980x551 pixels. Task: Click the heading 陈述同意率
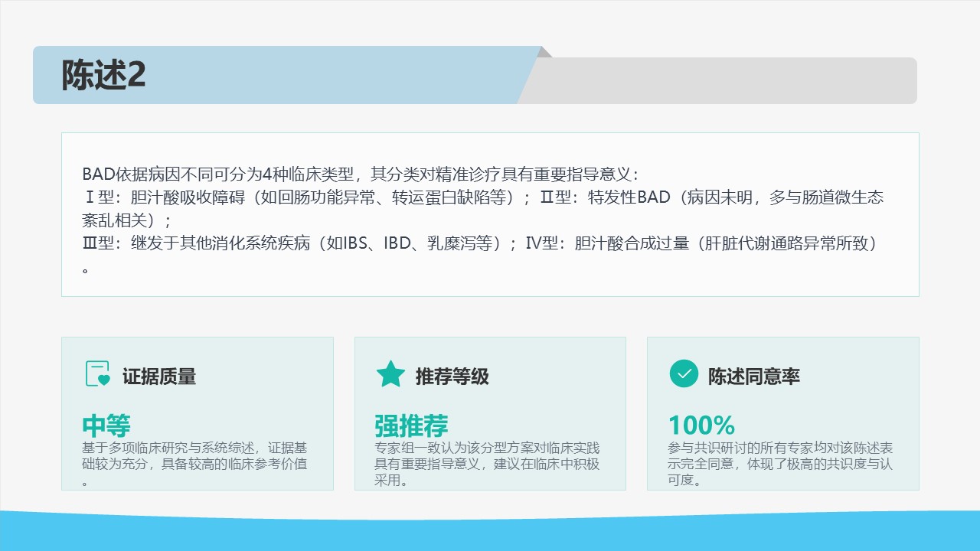pyautogui.click(x=753, y=376)
